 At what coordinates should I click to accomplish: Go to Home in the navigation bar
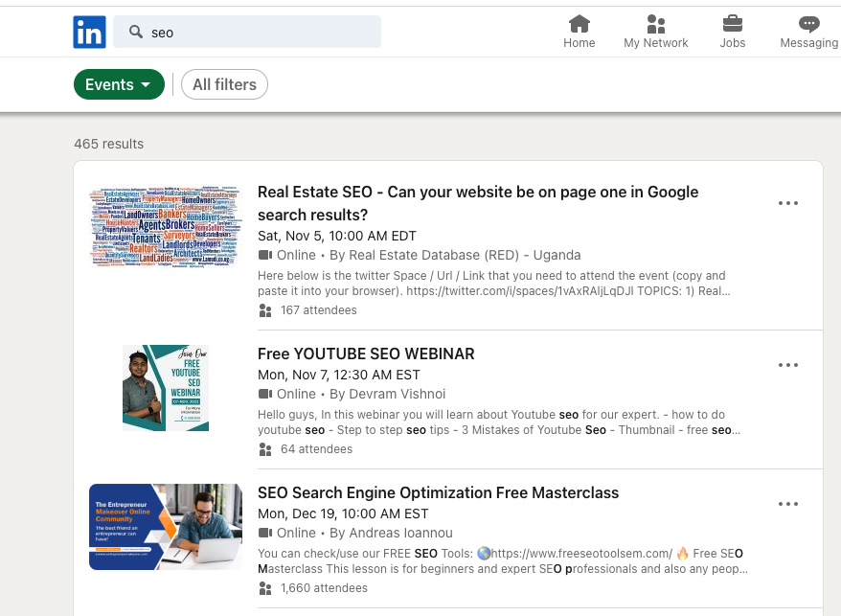click(580, 33)
